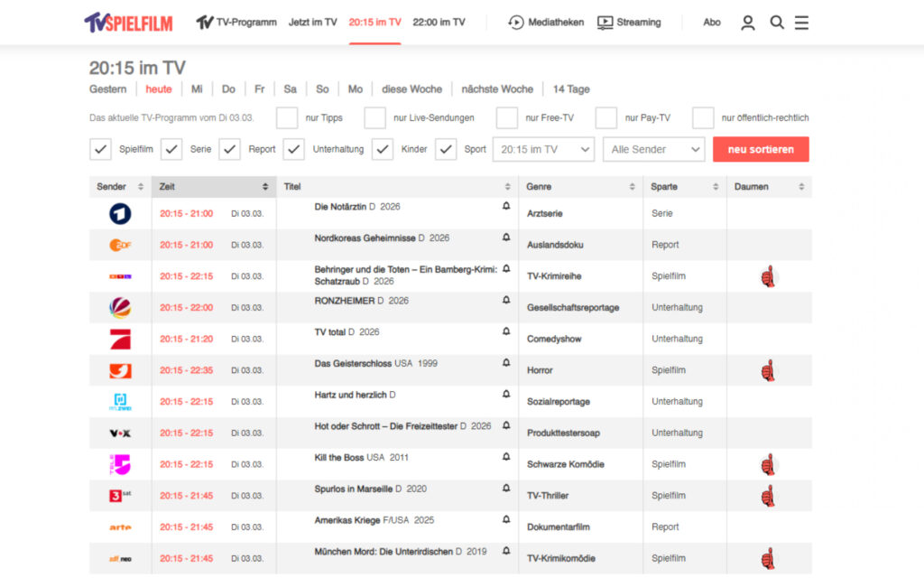924x578 pixels.
Task: Open the 'RONZHEIMER' show title
Action: (344, 301)
